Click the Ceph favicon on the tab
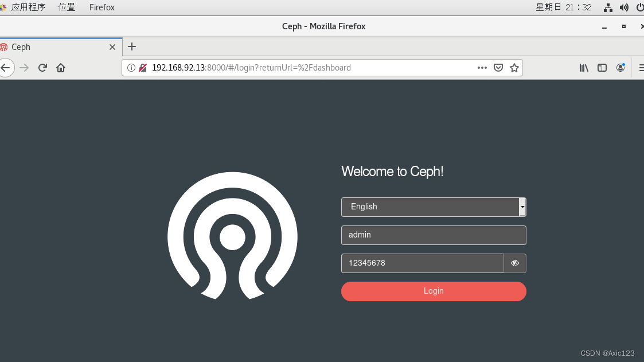The width and height of the screenshot is (644, 362). click(x=3, y=47)
